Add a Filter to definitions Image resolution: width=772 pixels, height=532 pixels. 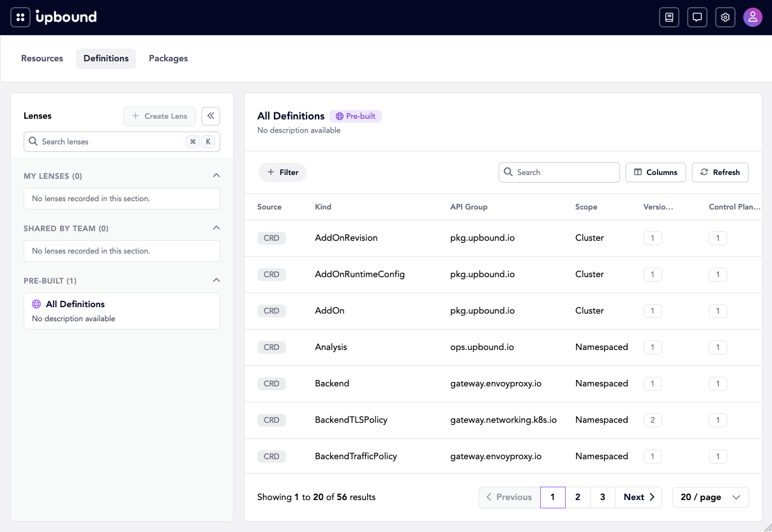(282, 172)
